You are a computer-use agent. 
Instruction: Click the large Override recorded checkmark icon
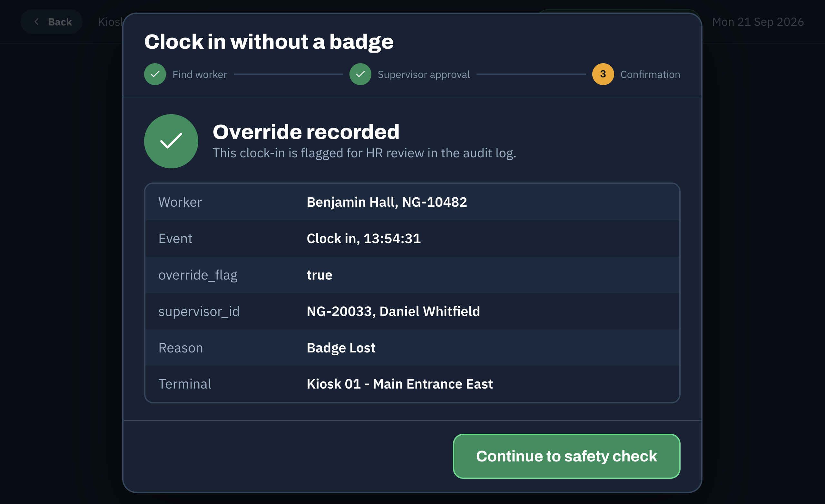point(171,141)
